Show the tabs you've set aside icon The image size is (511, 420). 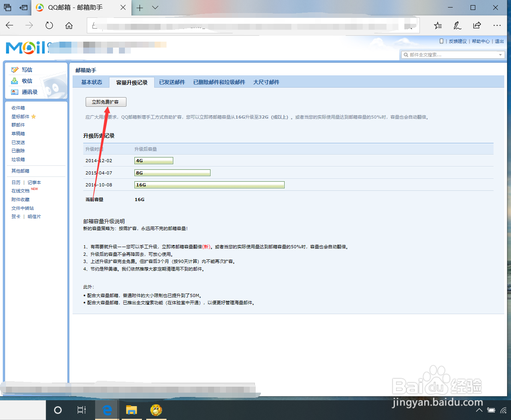click(x=8, y=8)
